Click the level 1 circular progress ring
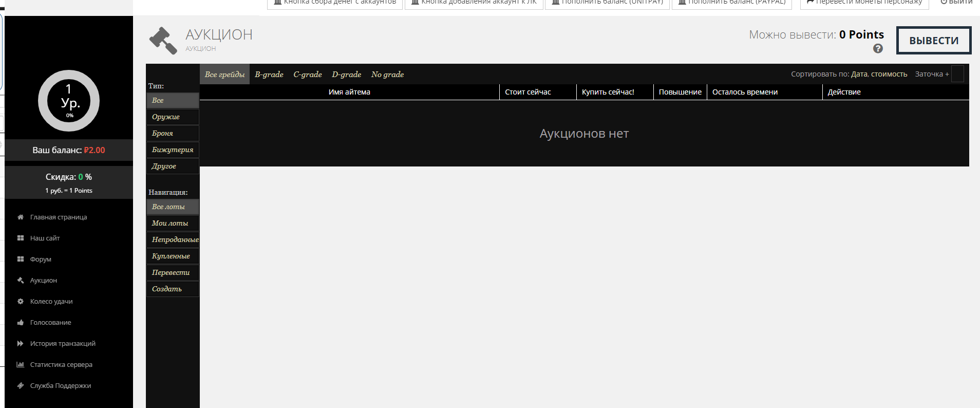Viewport: 980px width, 408px height. pyautogui.click(x=69, y=101)
